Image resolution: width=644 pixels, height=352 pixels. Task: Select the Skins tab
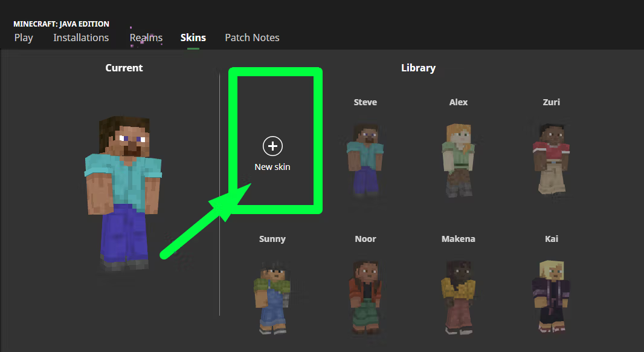point(193,38)
